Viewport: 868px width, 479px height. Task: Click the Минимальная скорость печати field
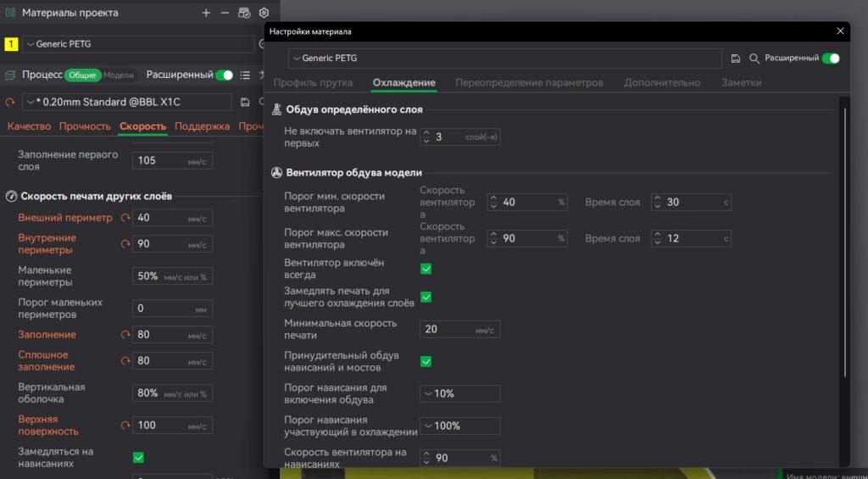460,330
